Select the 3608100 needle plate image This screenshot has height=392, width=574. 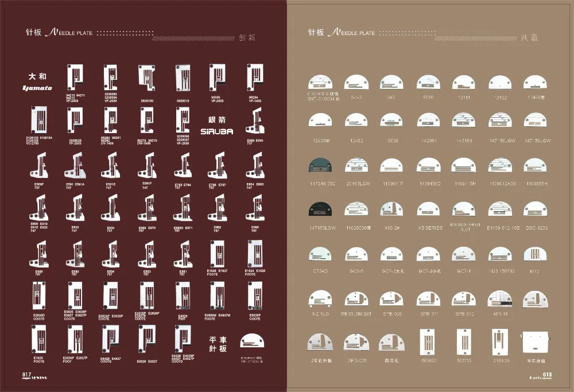pos(147,78)
